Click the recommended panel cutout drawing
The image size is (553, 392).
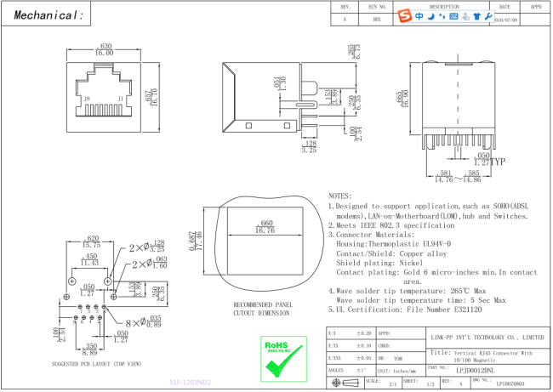tap(262, 247)
